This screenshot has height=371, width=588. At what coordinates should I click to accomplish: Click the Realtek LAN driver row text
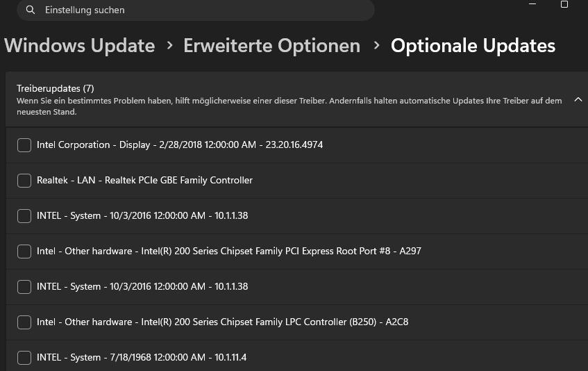point(144,181)
